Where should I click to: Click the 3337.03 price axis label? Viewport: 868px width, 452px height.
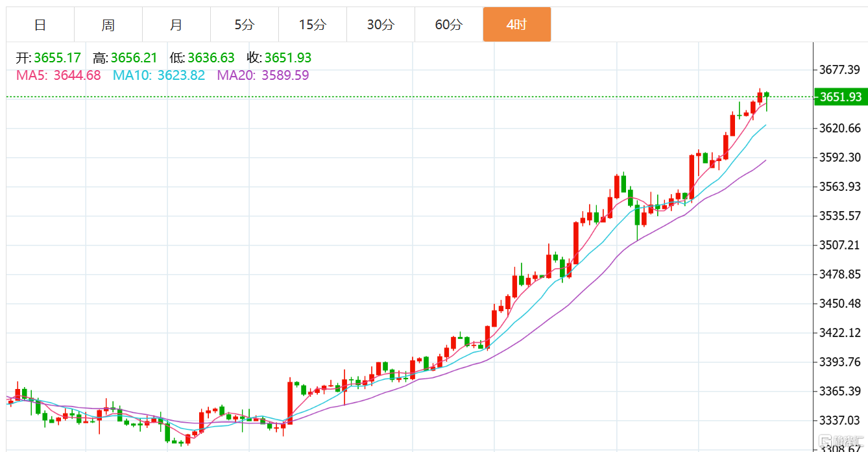(x=840, y=420)
